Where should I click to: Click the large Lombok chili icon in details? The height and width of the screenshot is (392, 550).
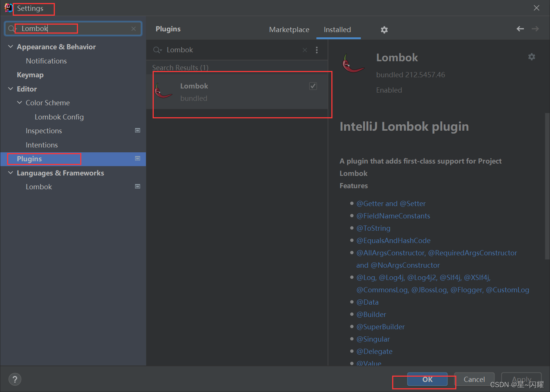tap(353, 63)
